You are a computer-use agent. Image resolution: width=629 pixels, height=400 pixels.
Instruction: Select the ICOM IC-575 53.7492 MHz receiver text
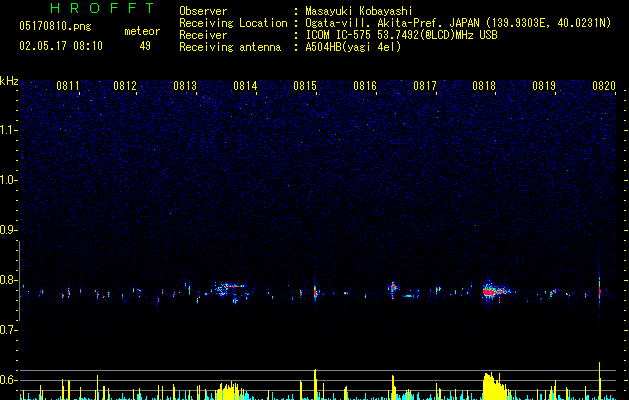click(401, 35)
